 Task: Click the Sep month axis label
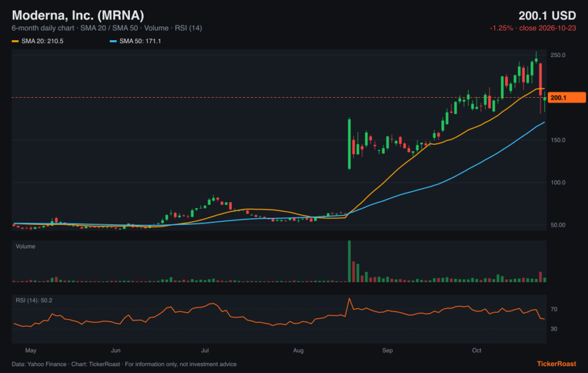coord(388,351)
